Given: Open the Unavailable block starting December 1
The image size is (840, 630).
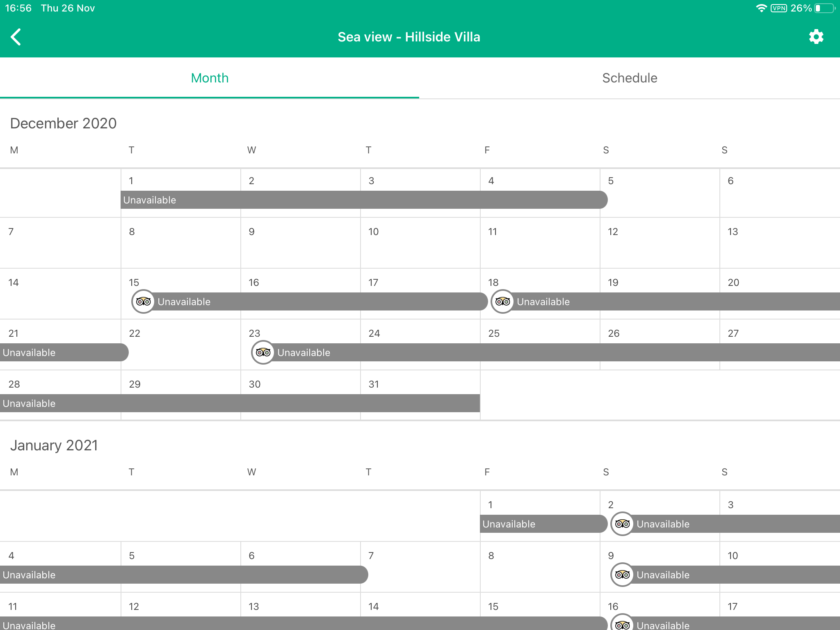Looking at the screenshot, I should (x=364, y=200).
